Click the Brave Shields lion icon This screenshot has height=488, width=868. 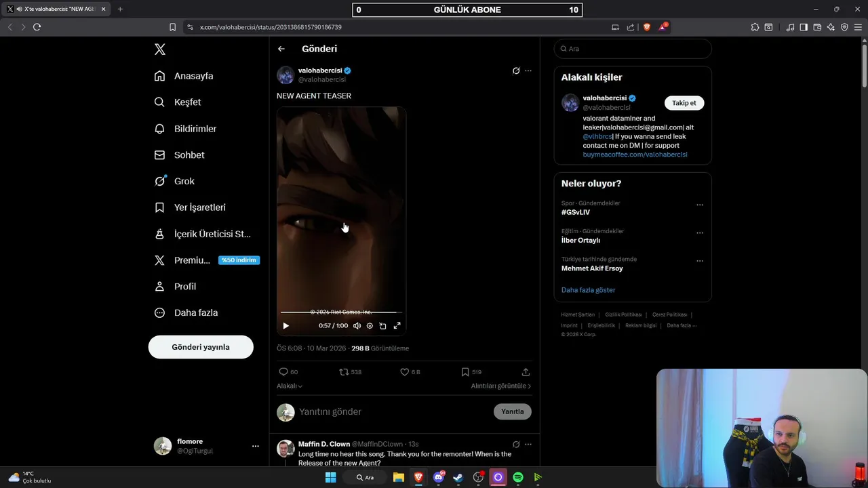(x=647, y=27)
